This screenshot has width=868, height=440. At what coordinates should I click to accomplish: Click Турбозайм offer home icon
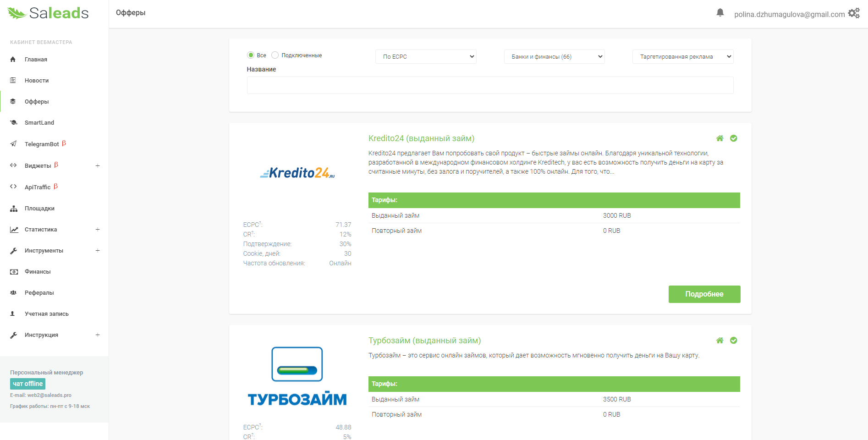click(720, 341)
